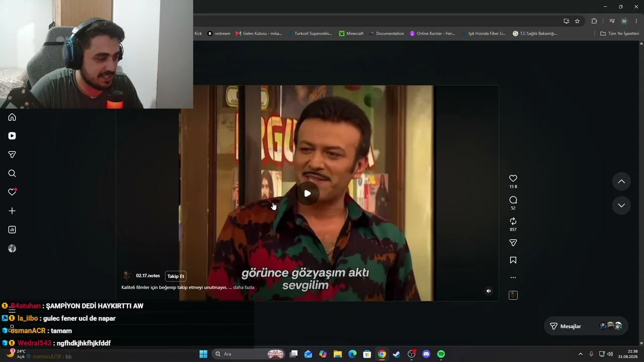The image size is (644, 362).
Task: Open the Kick bookmark
Action: (x=198, y=34)
